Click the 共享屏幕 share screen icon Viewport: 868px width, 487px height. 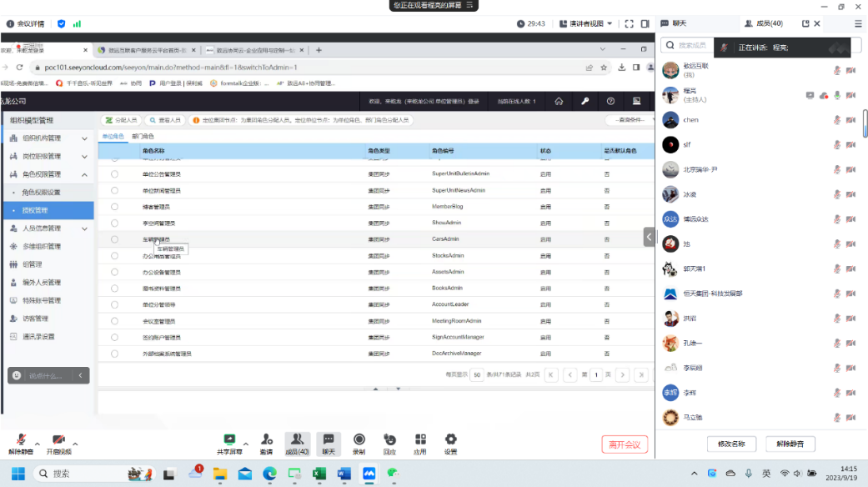(x=229, y=439)
